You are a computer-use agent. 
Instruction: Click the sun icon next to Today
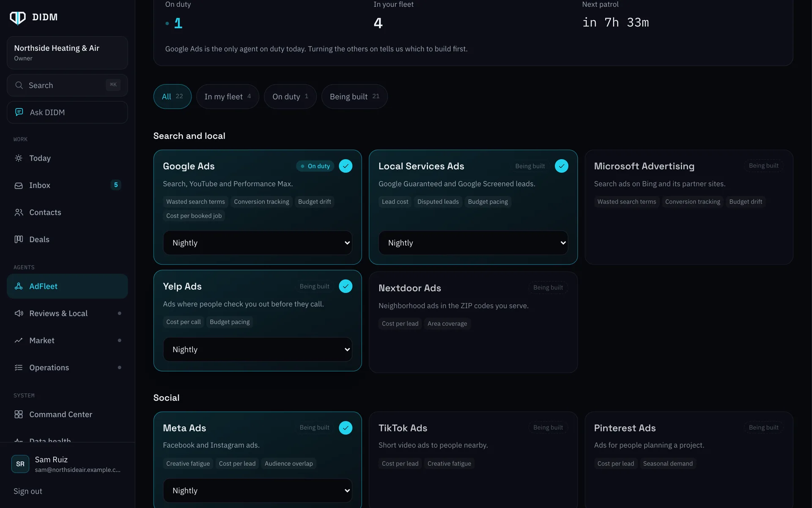click(x=19, y=158)
